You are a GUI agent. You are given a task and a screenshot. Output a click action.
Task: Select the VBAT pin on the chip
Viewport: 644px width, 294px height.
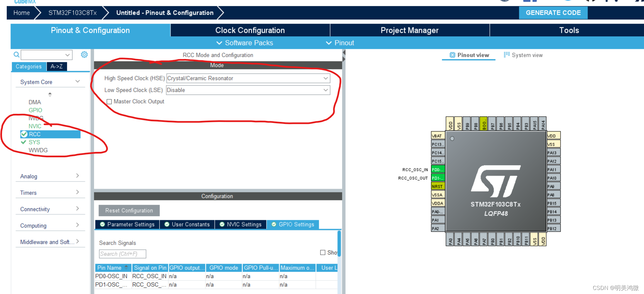click(438, 136)
